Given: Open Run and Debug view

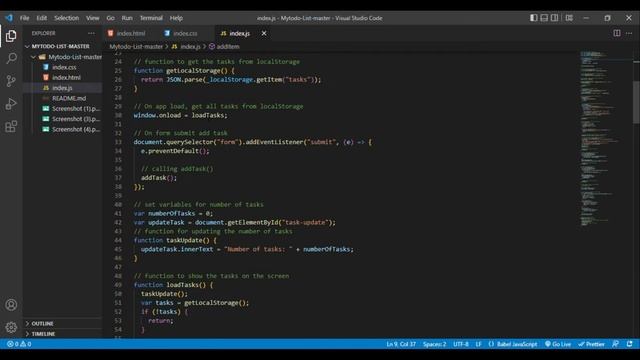Looking at the screenshot, I should coord(11,104).
